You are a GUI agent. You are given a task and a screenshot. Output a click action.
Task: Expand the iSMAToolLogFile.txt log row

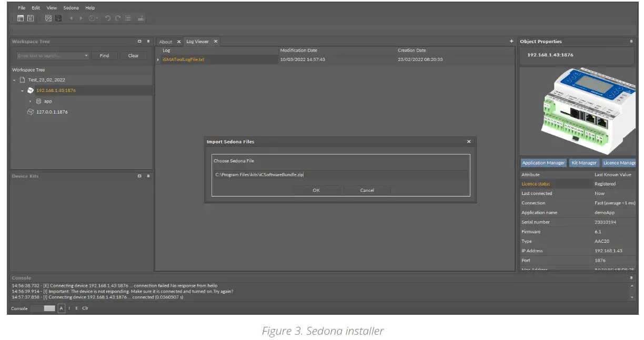[158, 59]
